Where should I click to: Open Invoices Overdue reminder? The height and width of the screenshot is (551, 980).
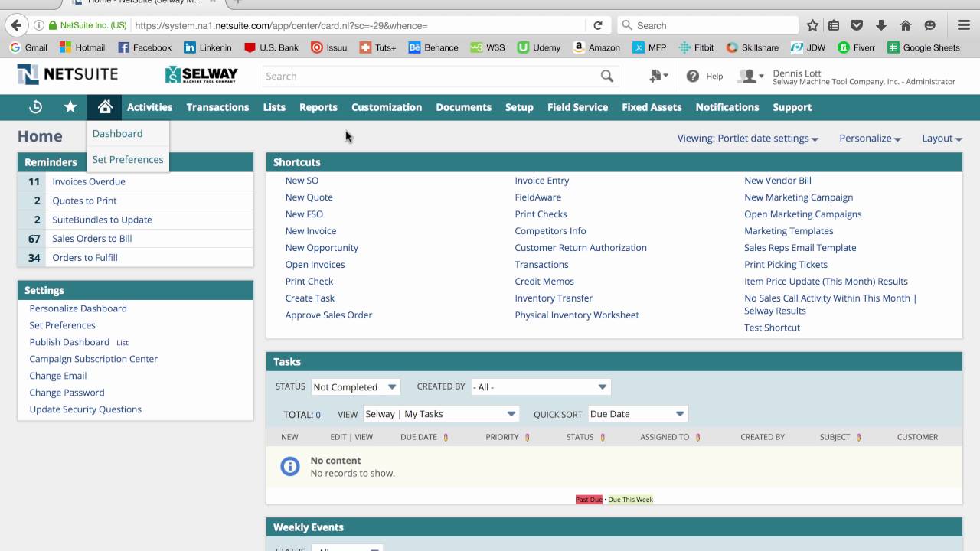coord(89,181)
